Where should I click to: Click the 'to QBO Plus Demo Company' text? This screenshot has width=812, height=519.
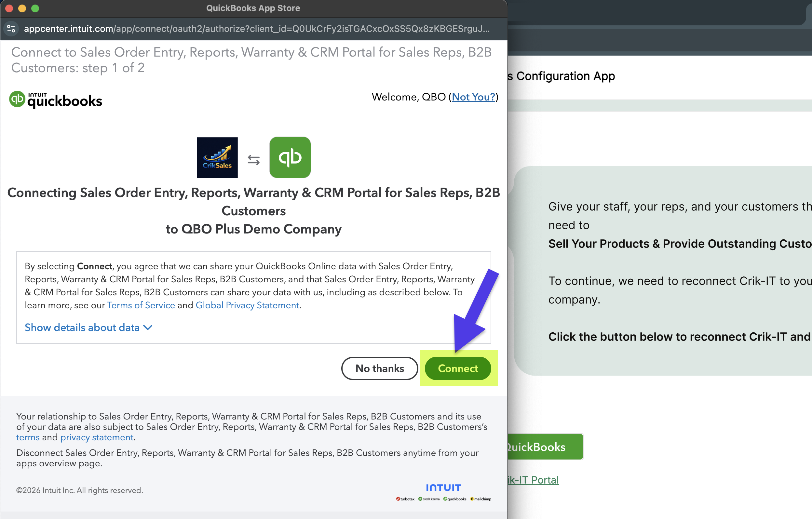click(x=253, y=229)
